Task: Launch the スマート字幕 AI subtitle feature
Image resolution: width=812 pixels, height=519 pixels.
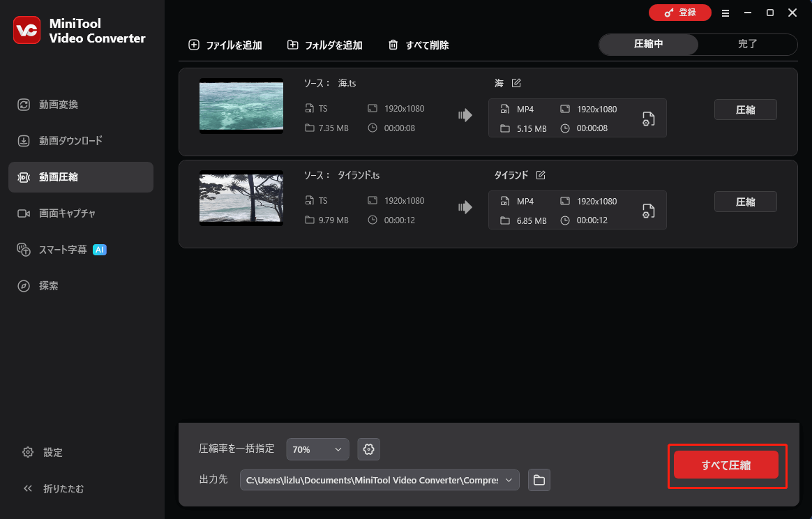Action: (x=59, y=249)
